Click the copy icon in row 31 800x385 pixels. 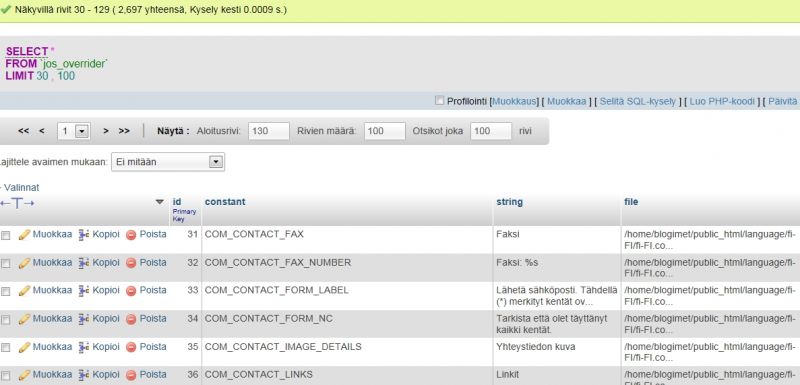pyautogui.click(x=83, y=235)
